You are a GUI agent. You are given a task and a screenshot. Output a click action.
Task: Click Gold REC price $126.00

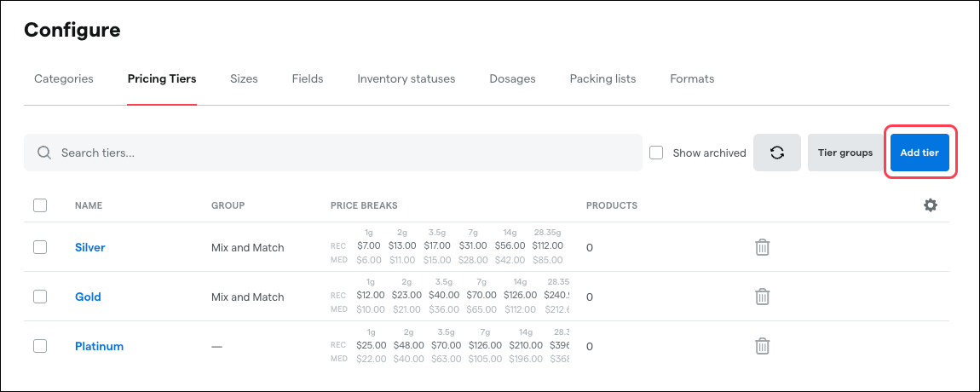[x=520, y=295]
